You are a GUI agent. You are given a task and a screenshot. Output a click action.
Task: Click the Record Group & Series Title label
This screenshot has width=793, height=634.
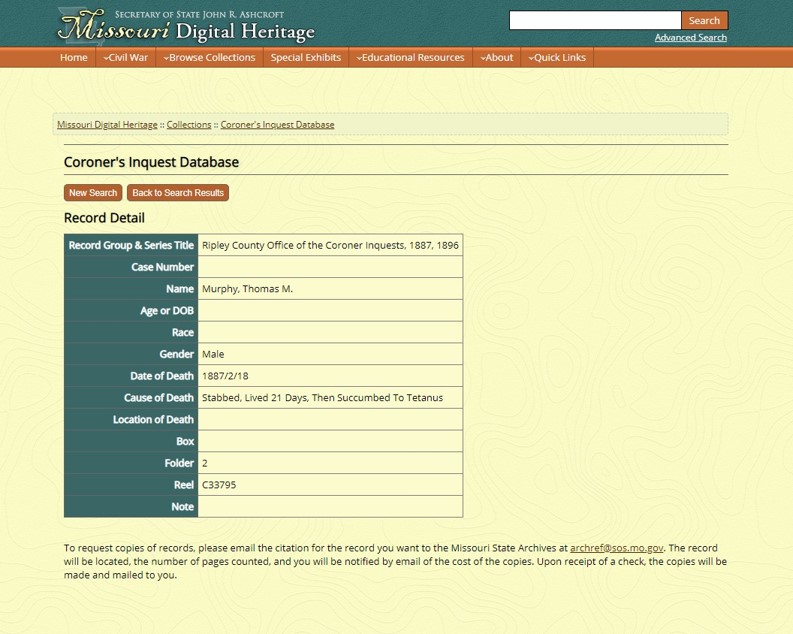[131, 245]
